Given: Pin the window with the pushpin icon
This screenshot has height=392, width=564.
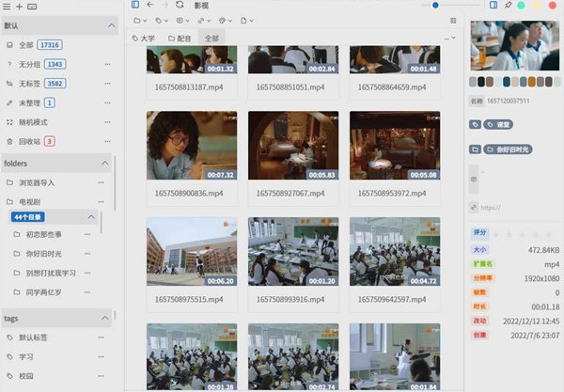Looking at the screenshot, I should [x=509, y=5].
